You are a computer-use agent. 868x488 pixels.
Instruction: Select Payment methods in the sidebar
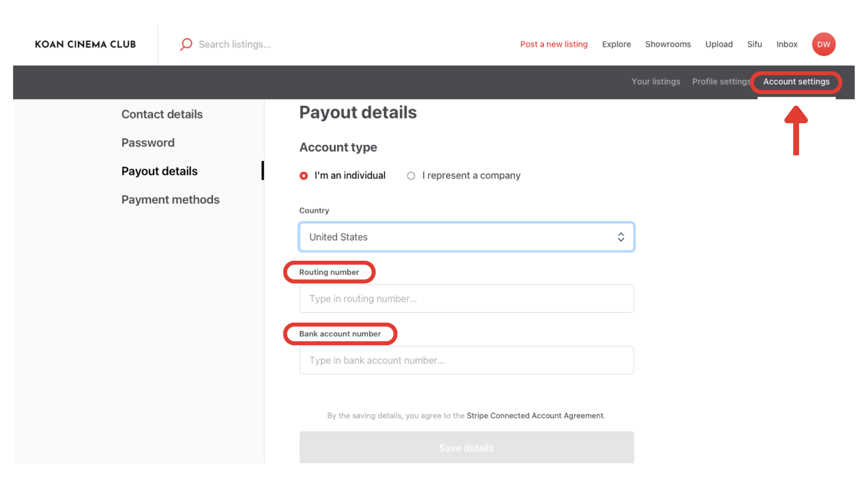tap(170, 200)
